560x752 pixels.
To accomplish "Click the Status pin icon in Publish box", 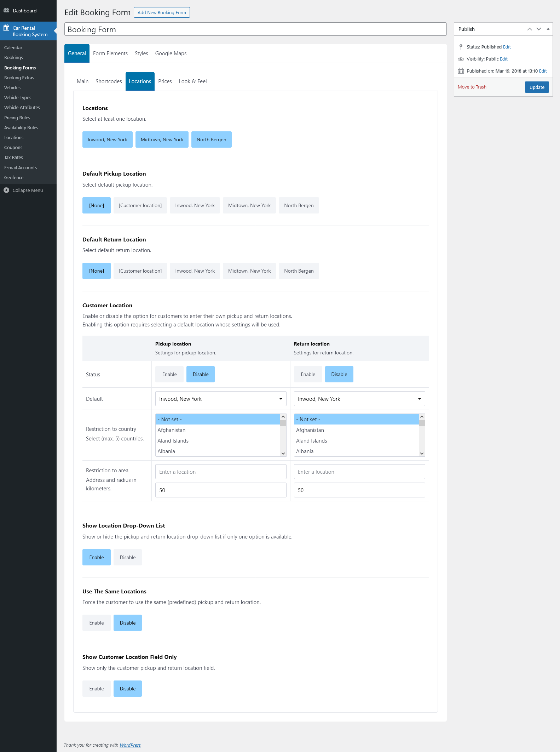I will 461,47.
